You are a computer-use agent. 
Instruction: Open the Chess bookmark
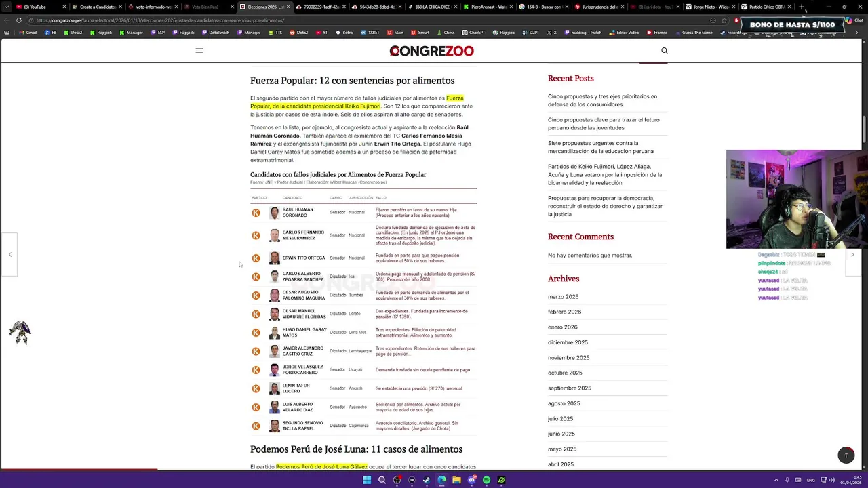coord(446,33)
